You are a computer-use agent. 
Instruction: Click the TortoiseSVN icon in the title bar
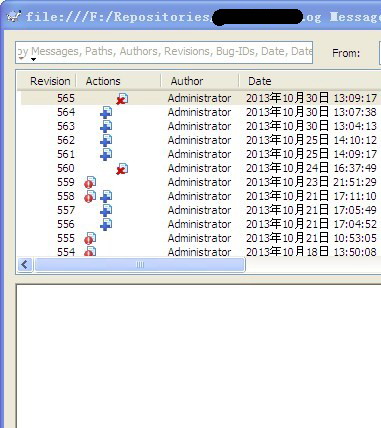[x=14, y=16]
